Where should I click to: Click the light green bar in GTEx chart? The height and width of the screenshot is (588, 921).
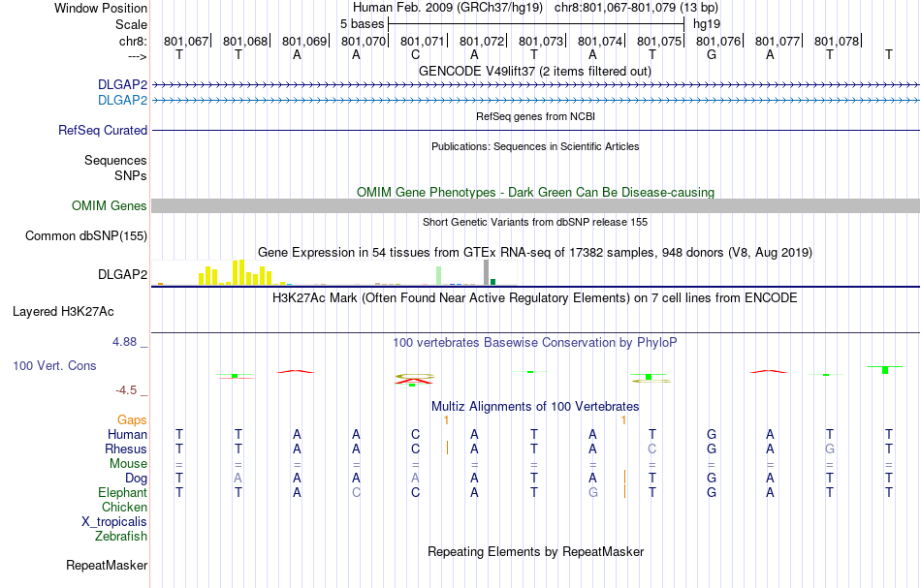pos(438,276)
